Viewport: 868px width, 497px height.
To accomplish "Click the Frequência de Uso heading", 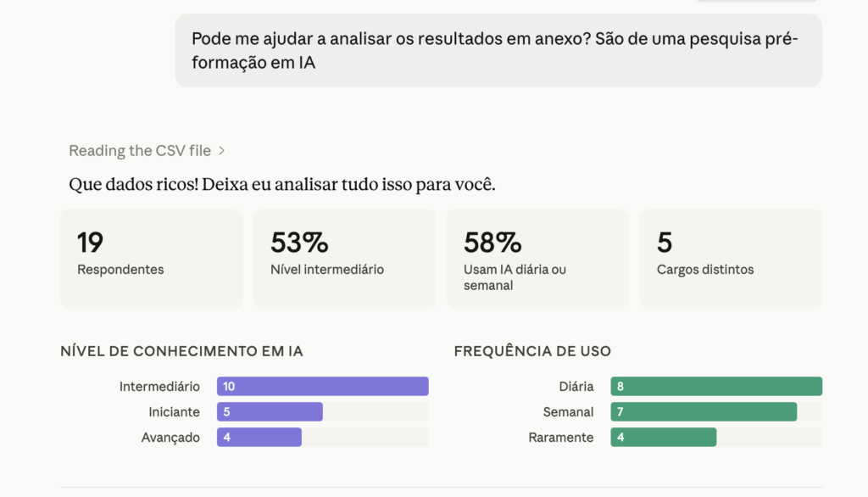I will point(532,351).
